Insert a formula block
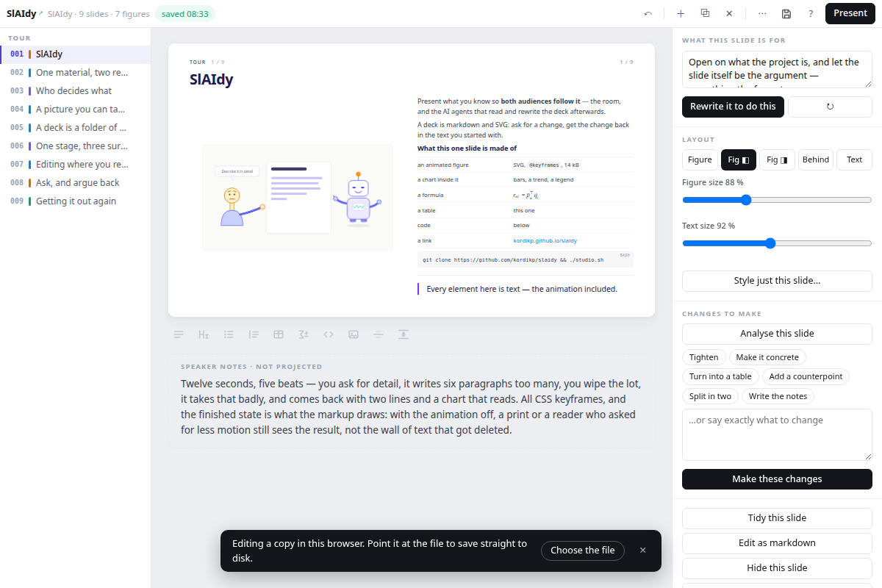882x588 pixels. 304,334
